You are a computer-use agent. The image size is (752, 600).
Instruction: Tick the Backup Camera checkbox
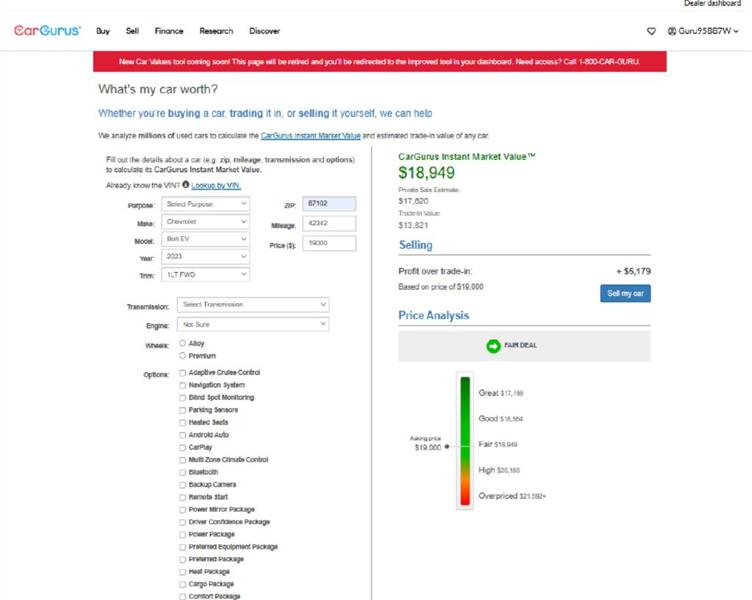pos(182,484)
